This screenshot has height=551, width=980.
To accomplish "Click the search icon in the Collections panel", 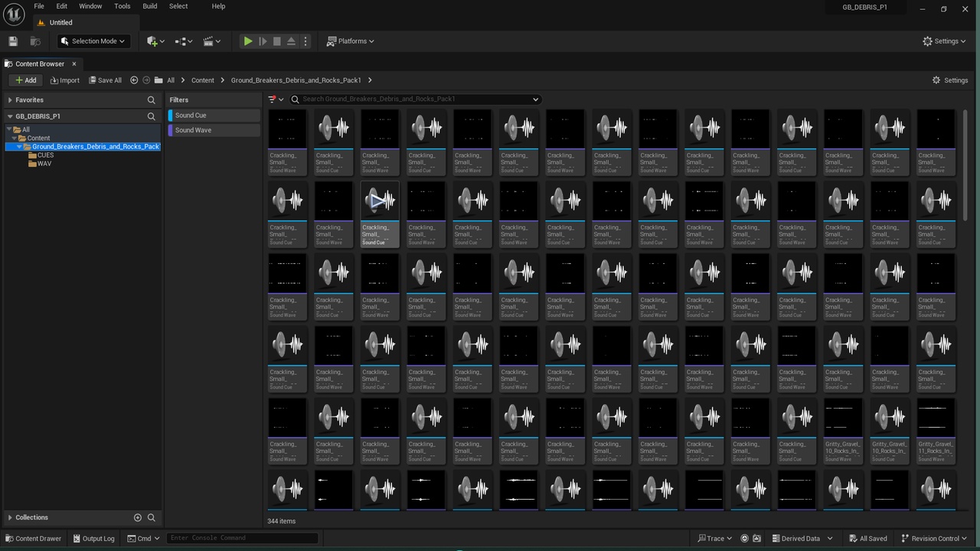I will coord(151,517).
